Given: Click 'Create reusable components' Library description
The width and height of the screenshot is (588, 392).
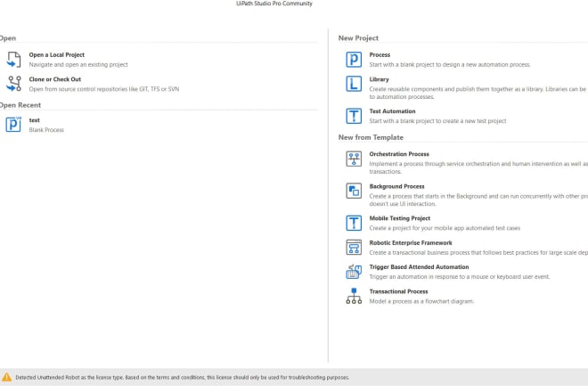Looking at the screenshot, I should 478,93.
